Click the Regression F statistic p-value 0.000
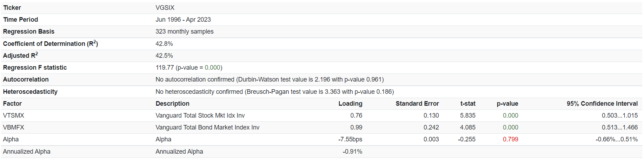Screen dimensions: 644x161 tap(212, 68)
